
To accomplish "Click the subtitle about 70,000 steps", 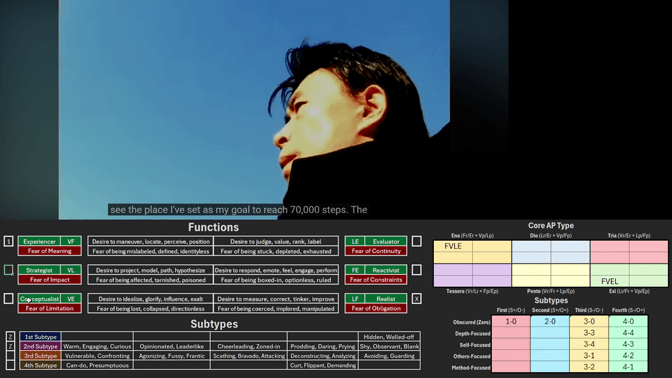I will point(239,210).
